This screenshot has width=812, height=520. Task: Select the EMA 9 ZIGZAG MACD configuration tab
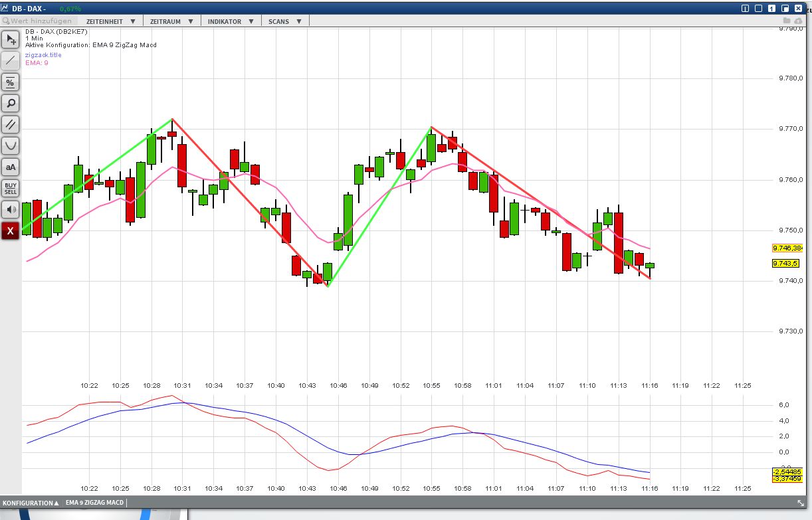(x=94, y=503)
